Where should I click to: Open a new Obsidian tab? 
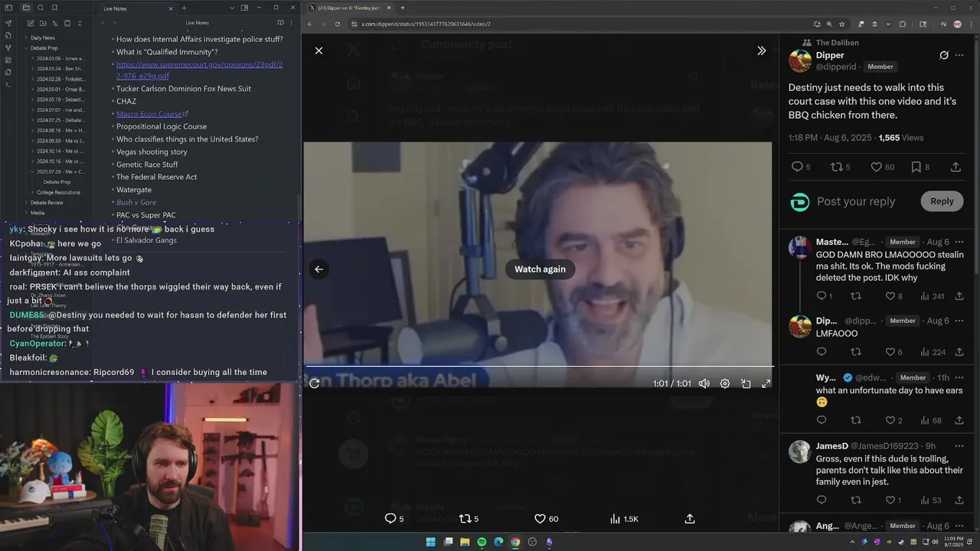[184, 8]
